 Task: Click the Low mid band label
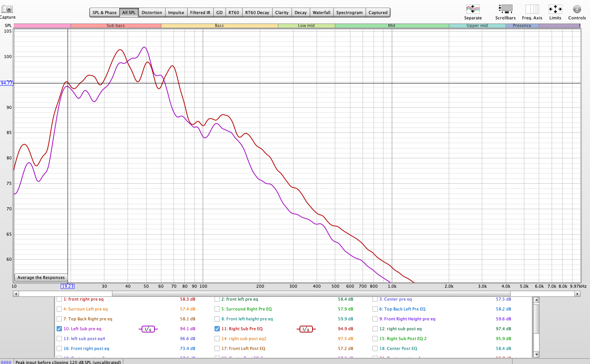click(x=306, y=26)
